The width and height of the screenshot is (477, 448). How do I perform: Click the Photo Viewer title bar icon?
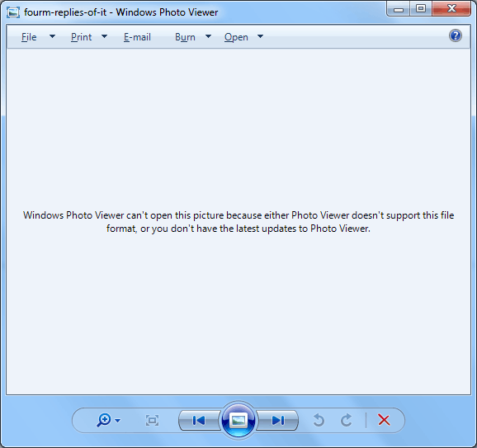click(x=13, y=12)
